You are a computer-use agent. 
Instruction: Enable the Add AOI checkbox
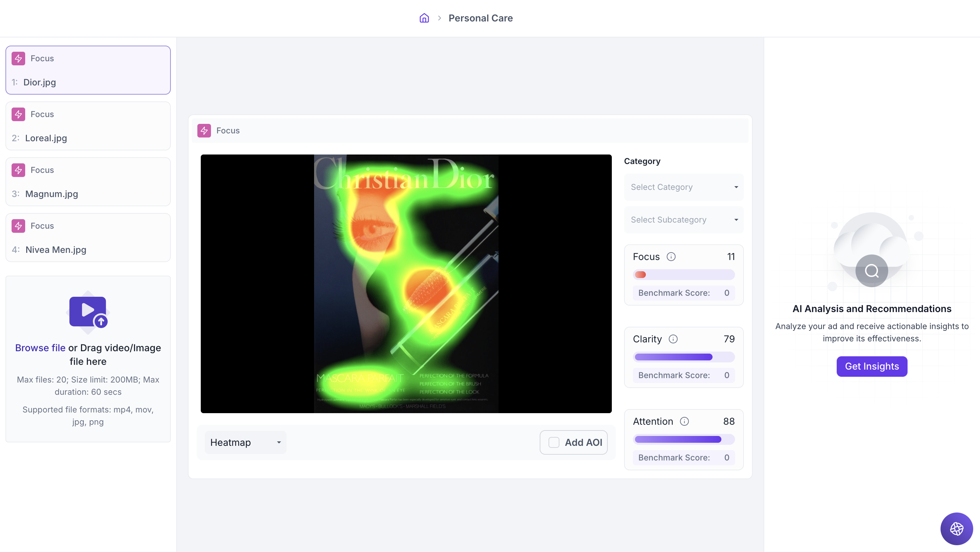554,442
